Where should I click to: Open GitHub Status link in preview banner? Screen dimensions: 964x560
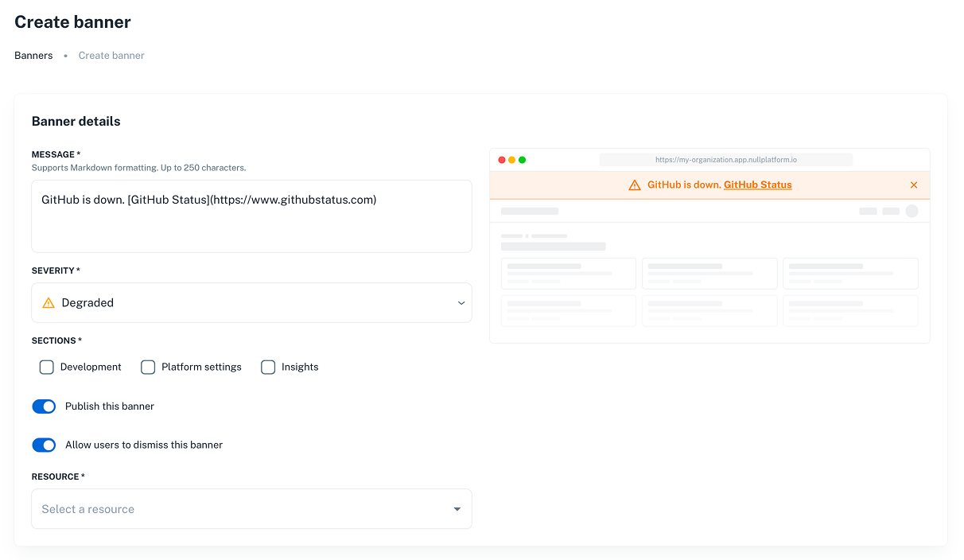pos(757,185)
